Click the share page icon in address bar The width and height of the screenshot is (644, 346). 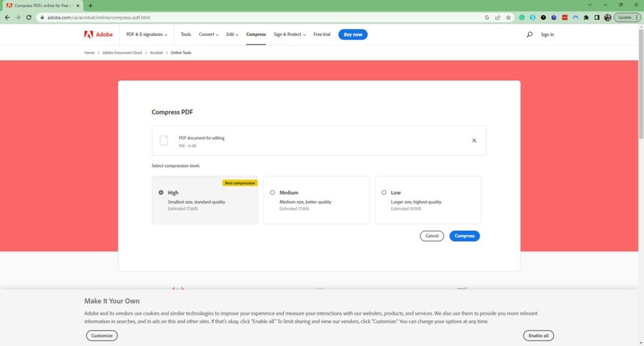(497, 17)
